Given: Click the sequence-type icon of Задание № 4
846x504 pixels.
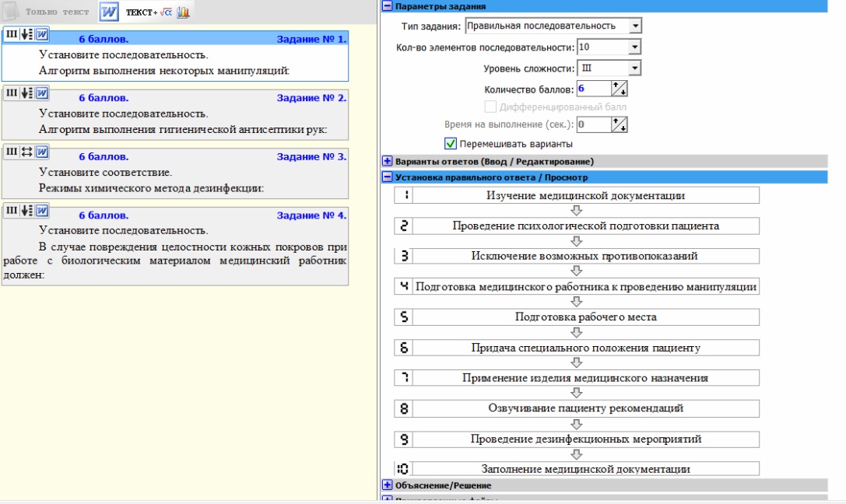Looking at the screenshot, I should 26,211.
